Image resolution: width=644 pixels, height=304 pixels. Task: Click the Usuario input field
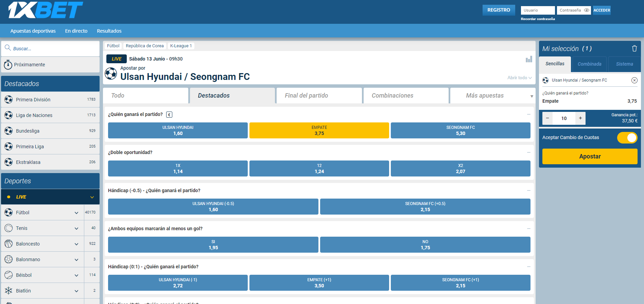[538, 10]
